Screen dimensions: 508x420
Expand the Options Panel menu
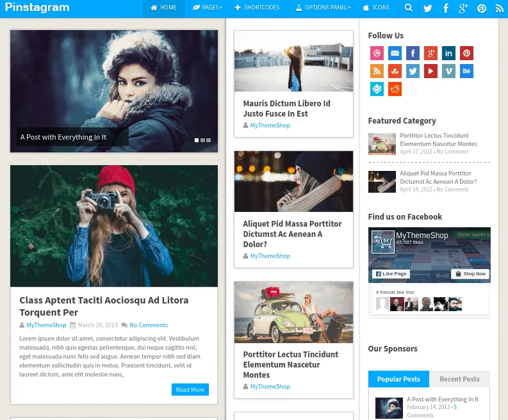coord(323,8)
